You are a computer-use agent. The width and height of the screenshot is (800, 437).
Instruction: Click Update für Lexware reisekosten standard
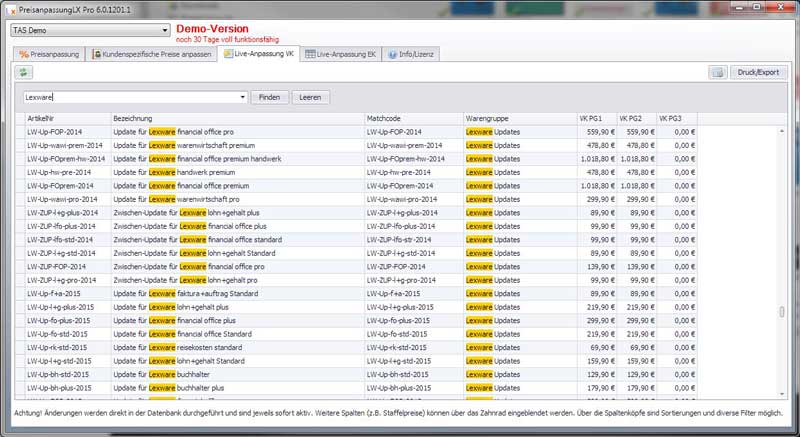tap(178, 348)
